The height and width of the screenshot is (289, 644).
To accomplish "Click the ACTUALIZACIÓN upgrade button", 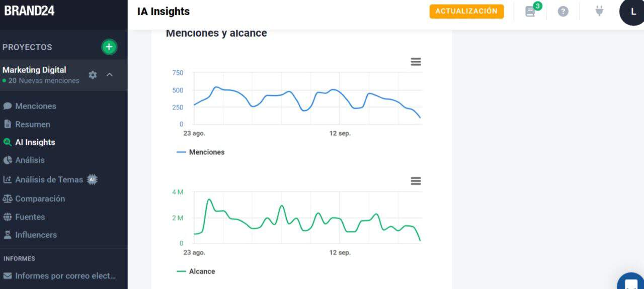I will pyautogui.click(x=466, y=11).
